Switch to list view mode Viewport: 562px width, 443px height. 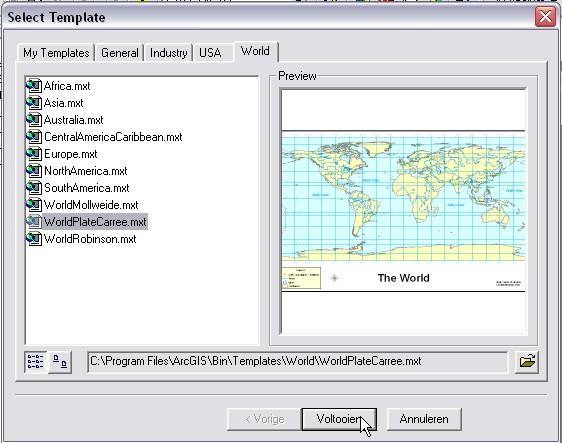coord(35,362)
